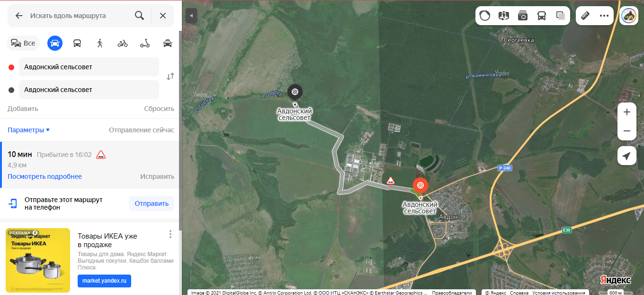Open Посмотреть подробнее route details link

45,176
